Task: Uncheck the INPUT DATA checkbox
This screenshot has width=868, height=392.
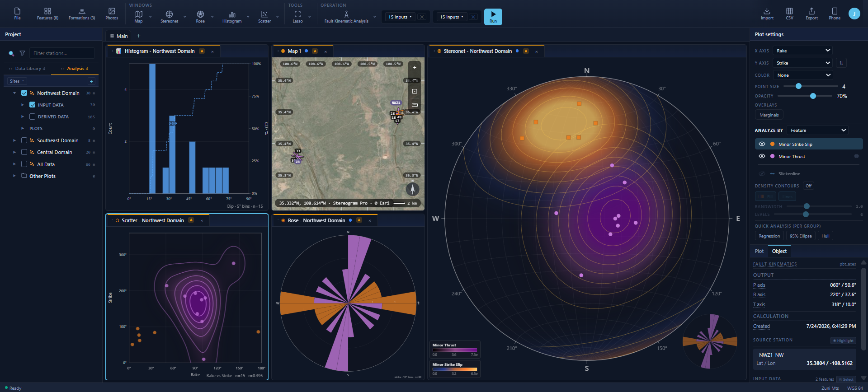Action: point(32,105)
